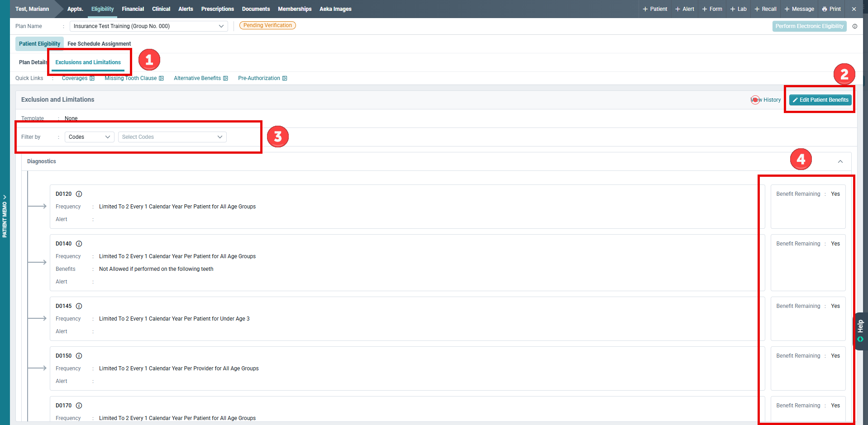
Task: Go to the Appts. tab
Action: (75, 9)
